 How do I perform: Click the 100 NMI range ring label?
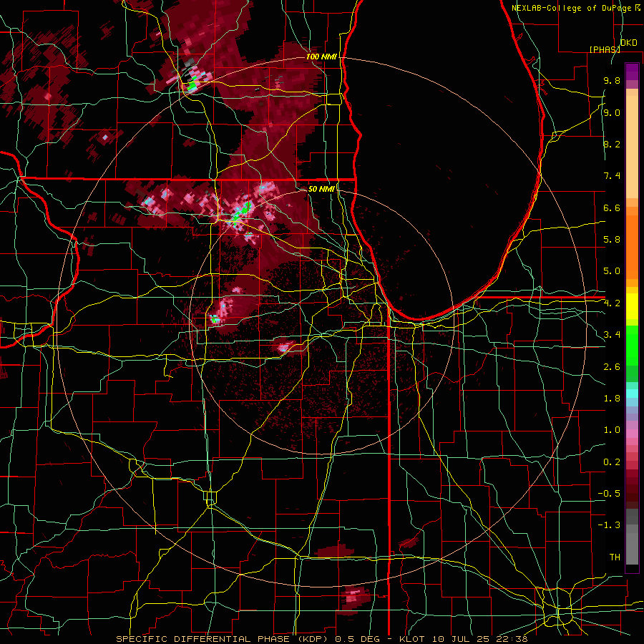tap(321, 57)
